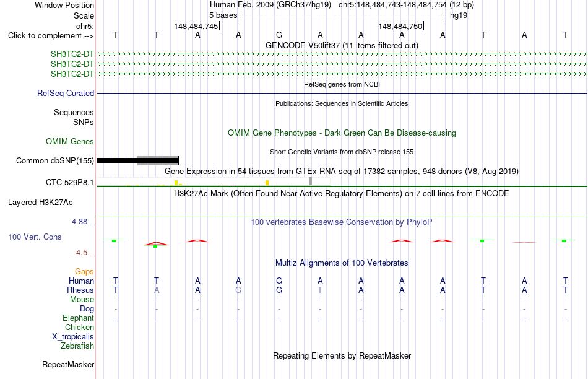
Task: Click the -4.5 PhyloP lower limit value
Action: (80, 253)
